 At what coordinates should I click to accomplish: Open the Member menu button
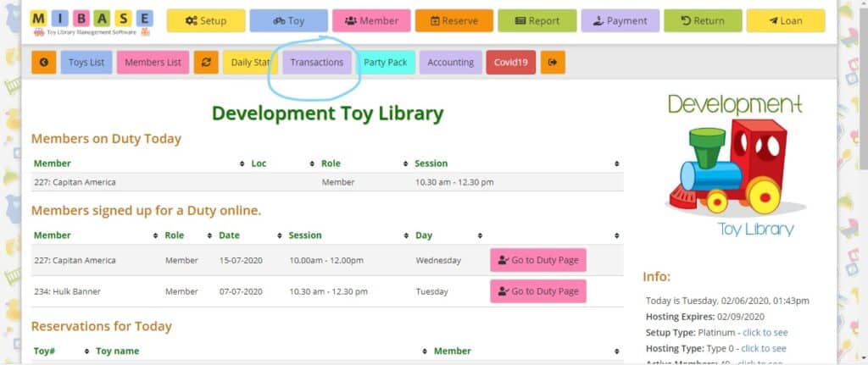pos(371,21)
